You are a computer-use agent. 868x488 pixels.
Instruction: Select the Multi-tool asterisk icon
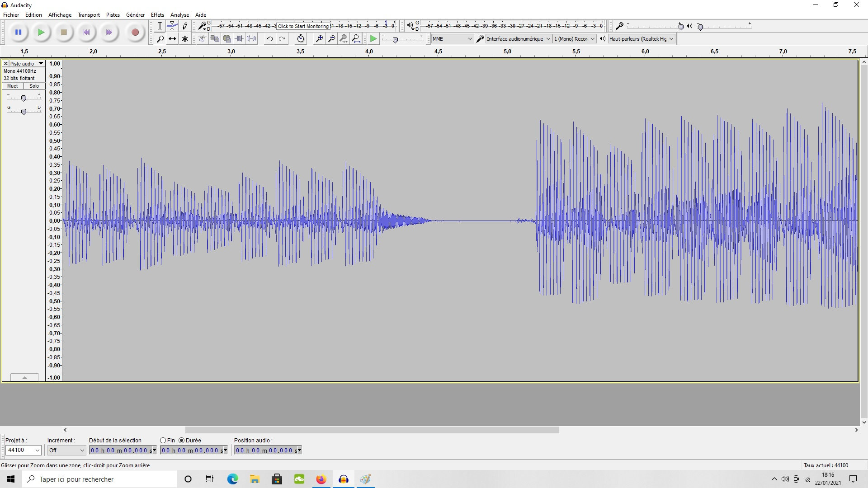(185, 39)
